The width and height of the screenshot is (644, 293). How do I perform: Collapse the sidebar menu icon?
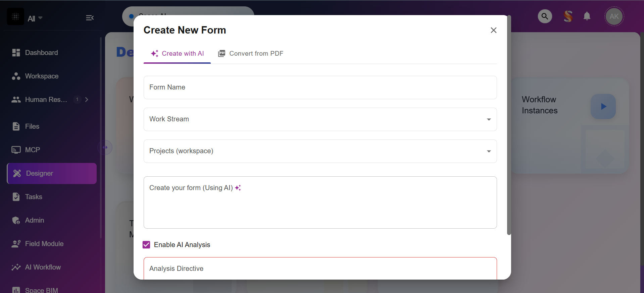90,18
